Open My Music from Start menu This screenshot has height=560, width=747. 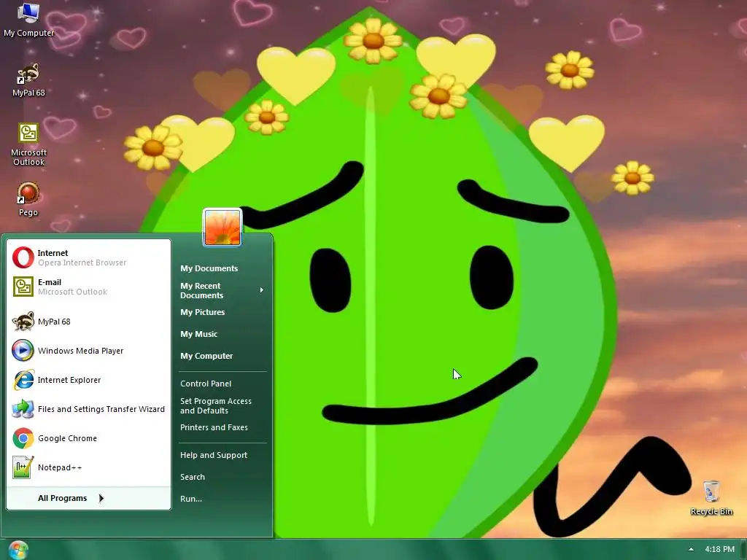198,334
